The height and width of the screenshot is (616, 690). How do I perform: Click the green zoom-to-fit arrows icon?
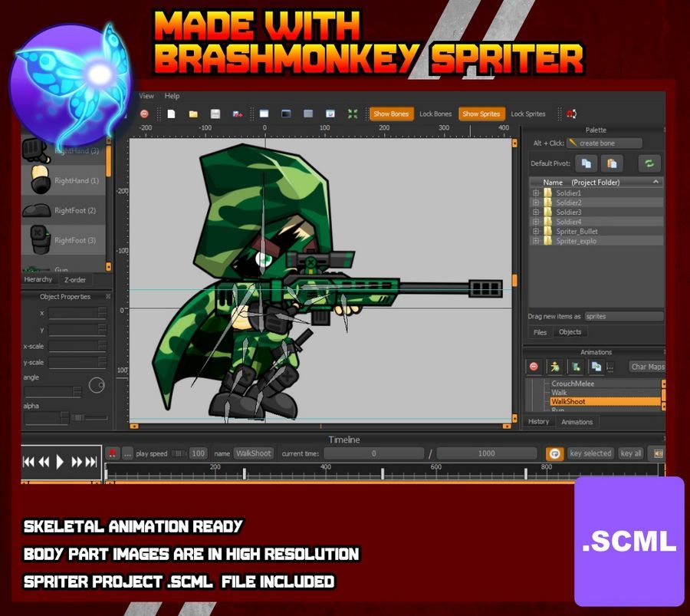click(x=353, y=114)
